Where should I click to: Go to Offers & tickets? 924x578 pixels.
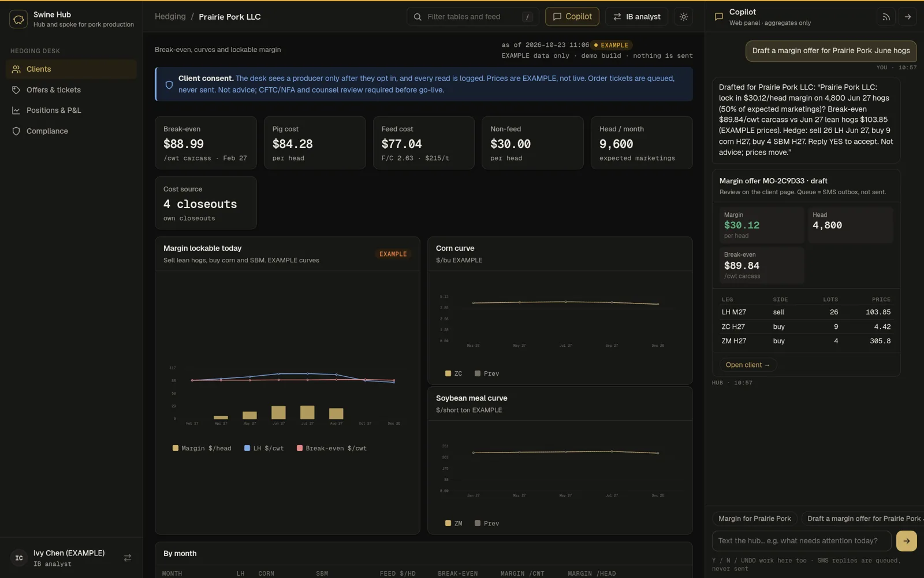pyautogui.click(x=71, y=90)
